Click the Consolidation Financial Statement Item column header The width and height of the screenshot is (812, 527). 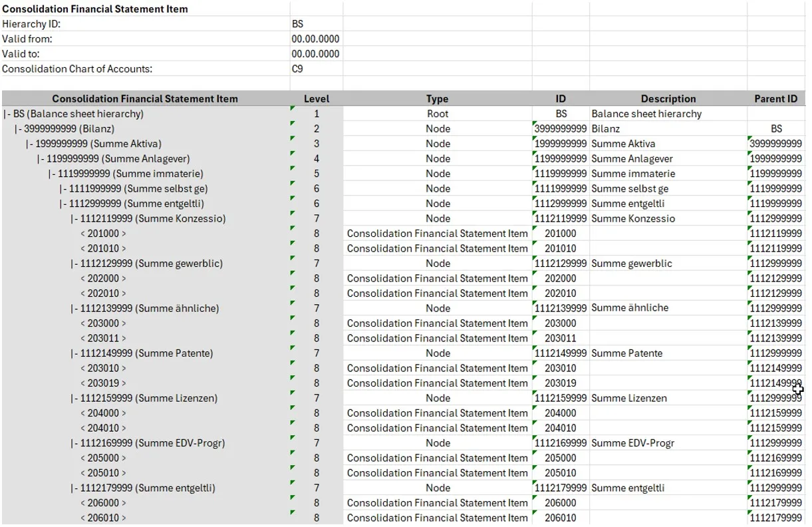coord(145,98)
